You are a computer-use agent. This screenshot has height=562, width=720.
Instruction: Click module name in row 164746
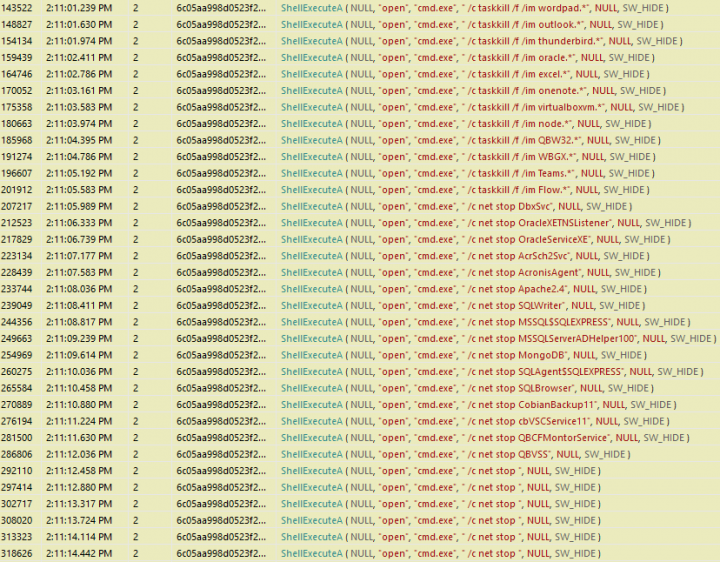coord(221,74)
